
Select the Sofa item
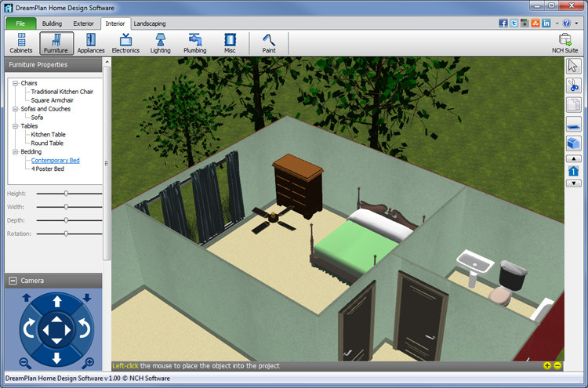pos(37,118)
